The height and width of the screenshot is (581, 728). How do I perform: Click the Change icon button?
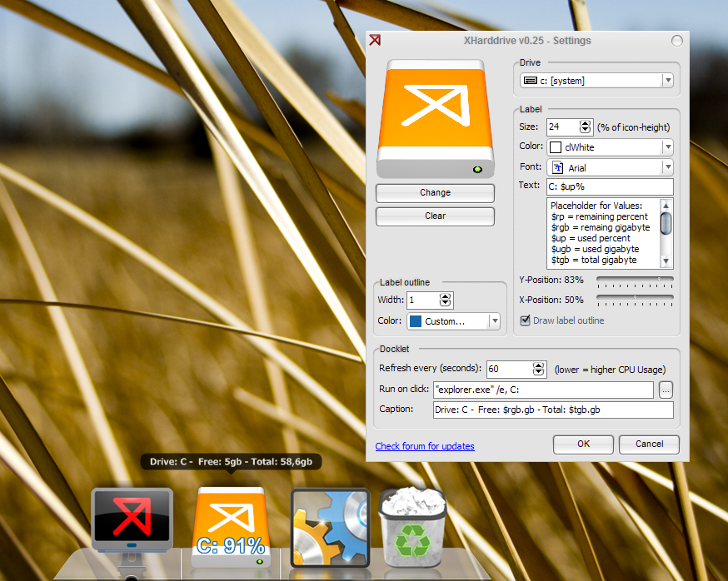435,193
